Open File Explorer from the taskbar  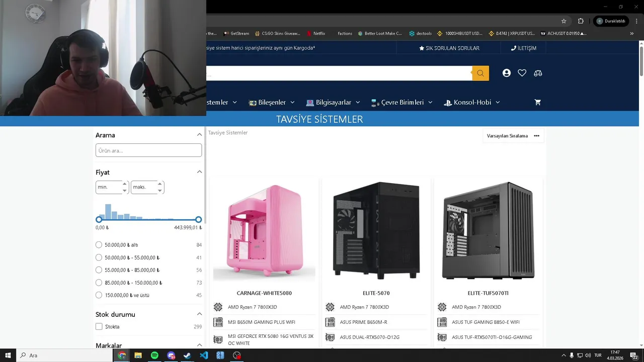[x=138, y=355]
